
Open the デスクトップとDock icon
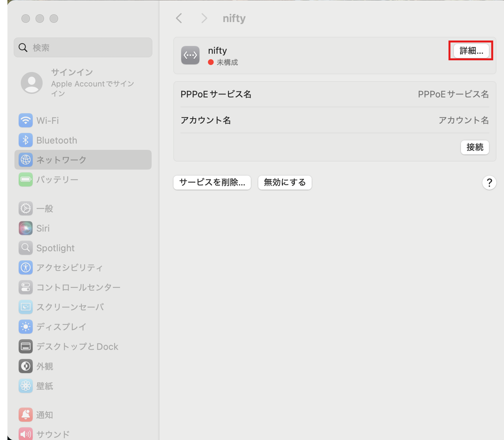click(26, 346)
